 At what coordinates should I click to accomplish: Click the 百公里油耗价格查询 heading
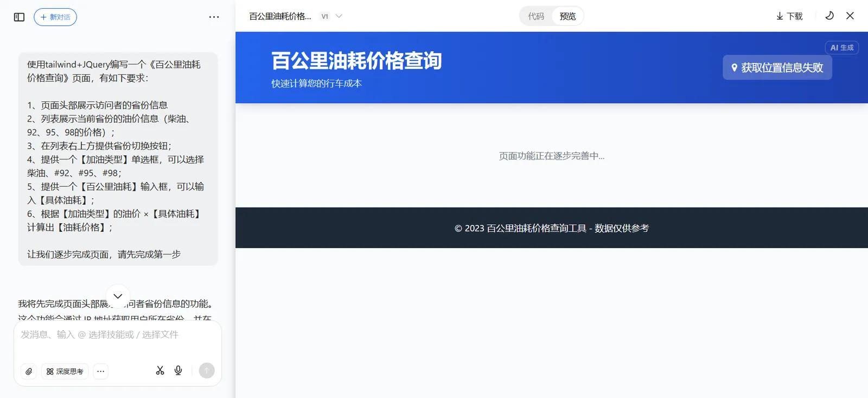click(356, 60)
